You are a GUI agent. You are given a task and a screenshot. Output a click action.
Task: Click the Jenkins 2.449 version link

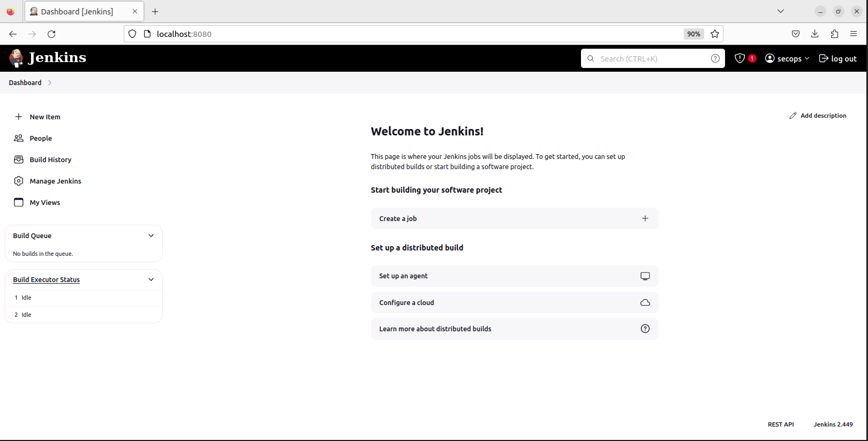tap(833, 424)
